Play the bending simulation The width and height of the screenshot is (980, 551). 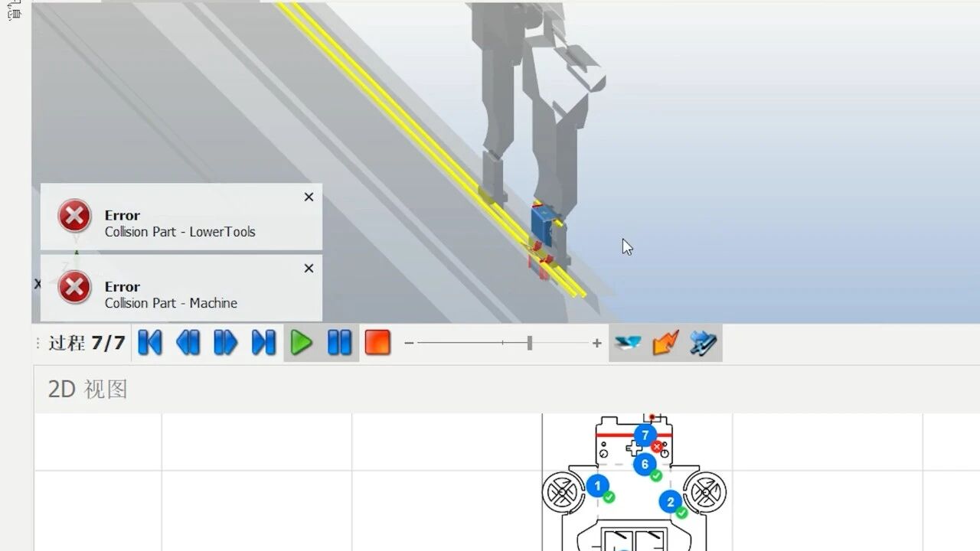pyautogui.click(x=302, y=342)
